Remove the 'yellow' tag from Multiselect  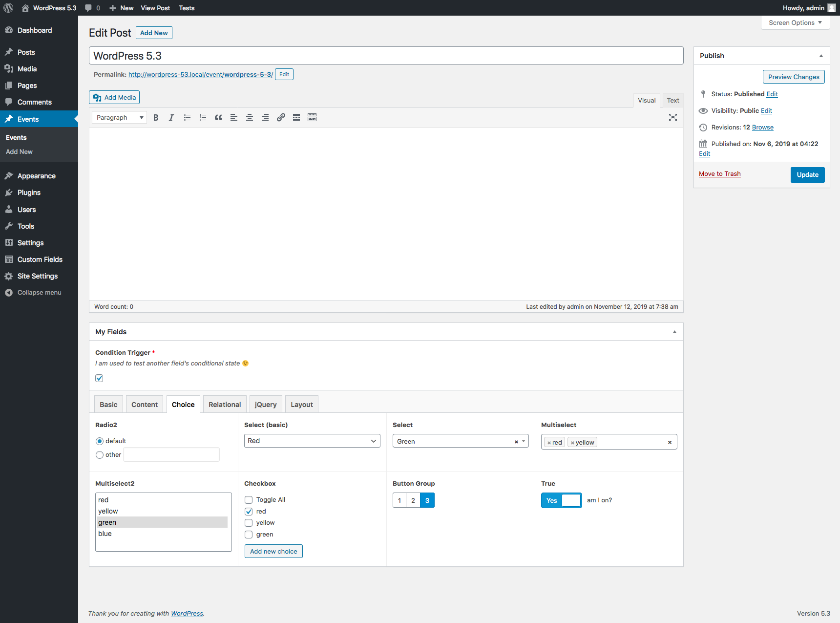pos(572,443)
